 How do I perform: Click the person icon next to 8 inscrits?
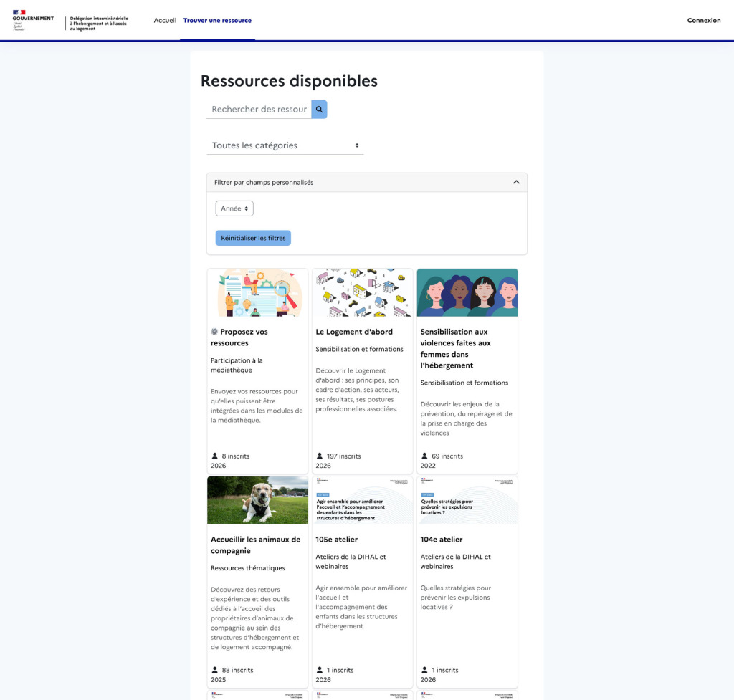pos(215,456)
